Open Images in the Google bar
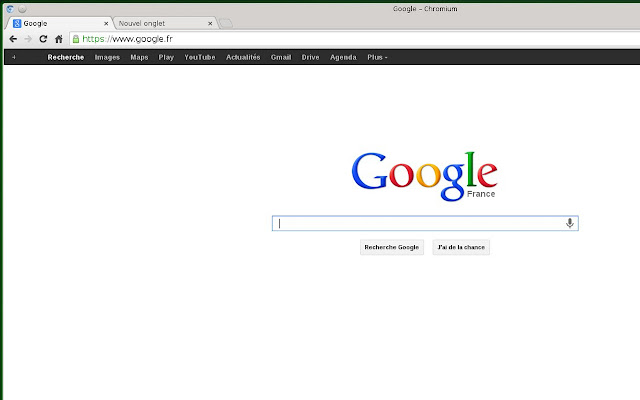This screenshot has width=640, height=400. pyautogui.click(x=107, y=57)
